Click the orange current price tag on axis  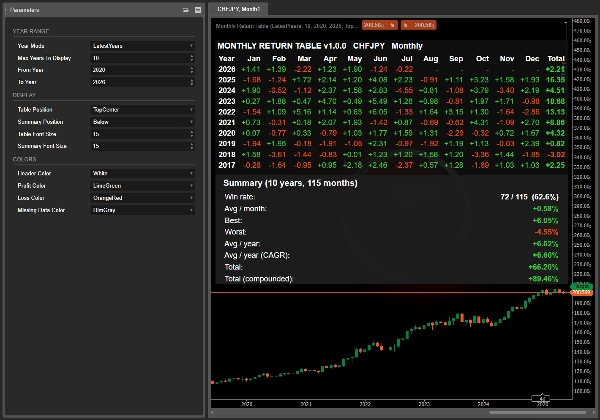click(x=581, y=293)
